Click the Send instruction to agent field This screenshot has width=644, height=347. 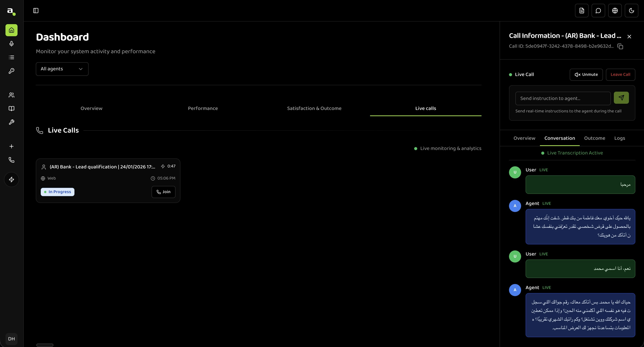(563, 98)
